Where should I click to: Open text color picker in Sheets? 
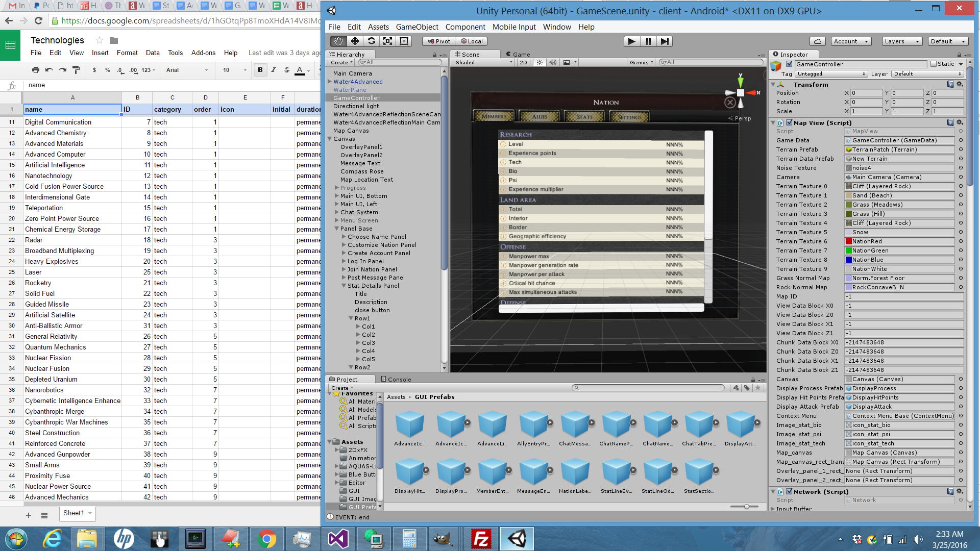(300, 70)
